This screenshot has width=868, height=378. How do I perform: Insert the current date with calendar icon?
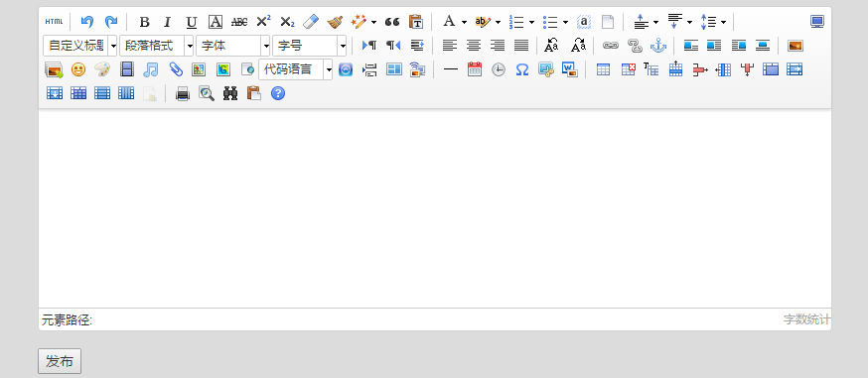(x=475, y=69)
